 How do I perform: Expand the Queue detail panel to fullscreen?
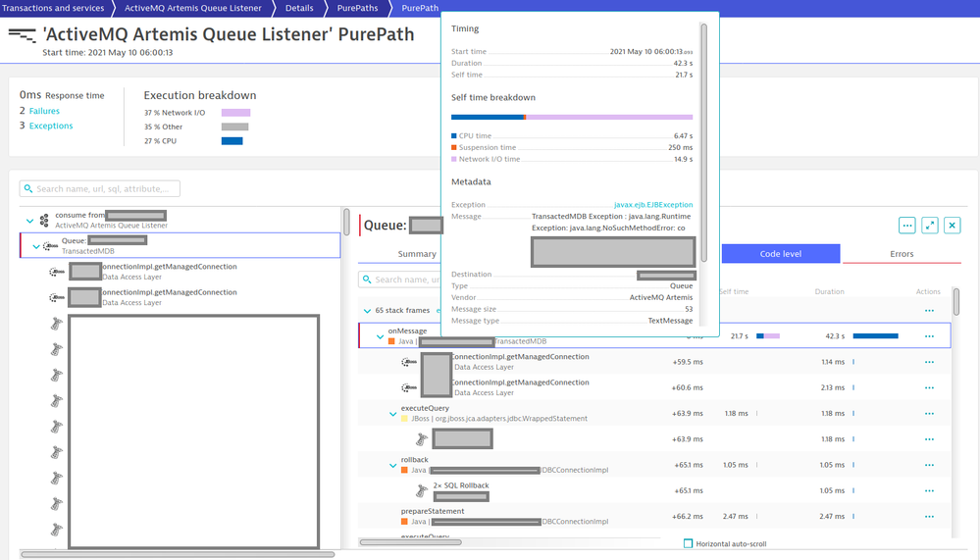coord(930,226)
